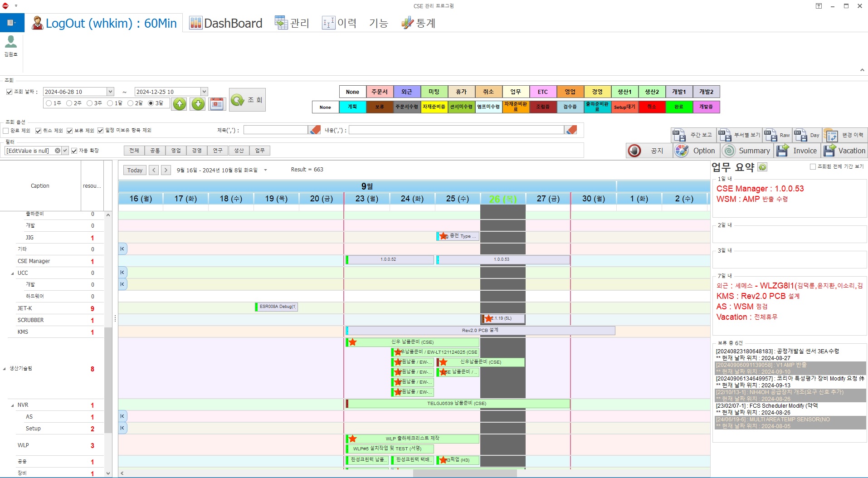Toggle the 자동 확장 checkbox

(74, 151)
